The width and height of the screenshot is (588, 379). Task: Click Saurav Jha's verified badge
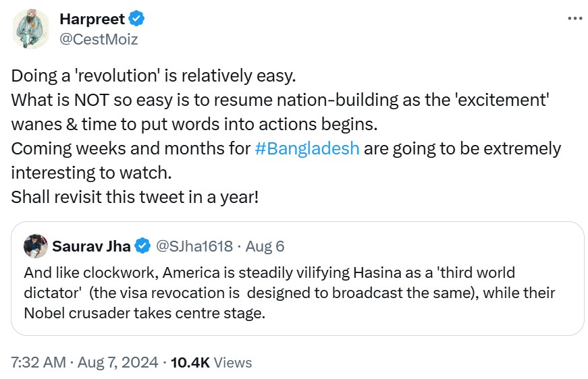tap(142, 246)
